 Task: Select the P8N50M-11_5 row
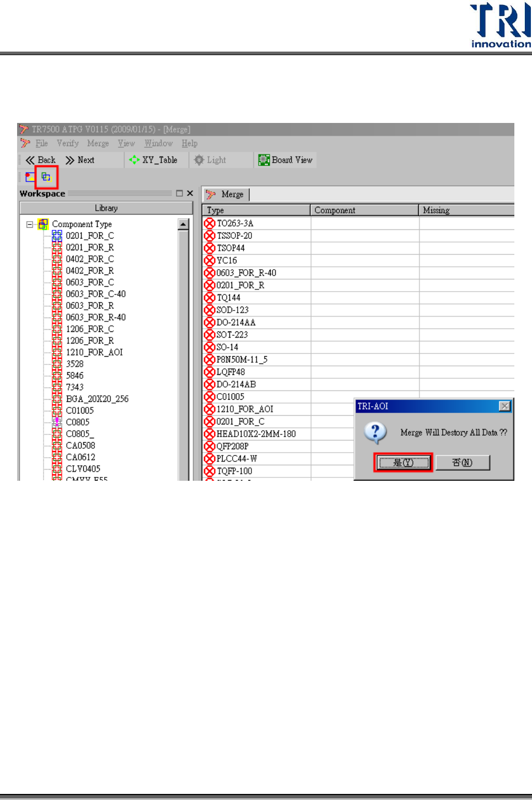coord(358,359)
